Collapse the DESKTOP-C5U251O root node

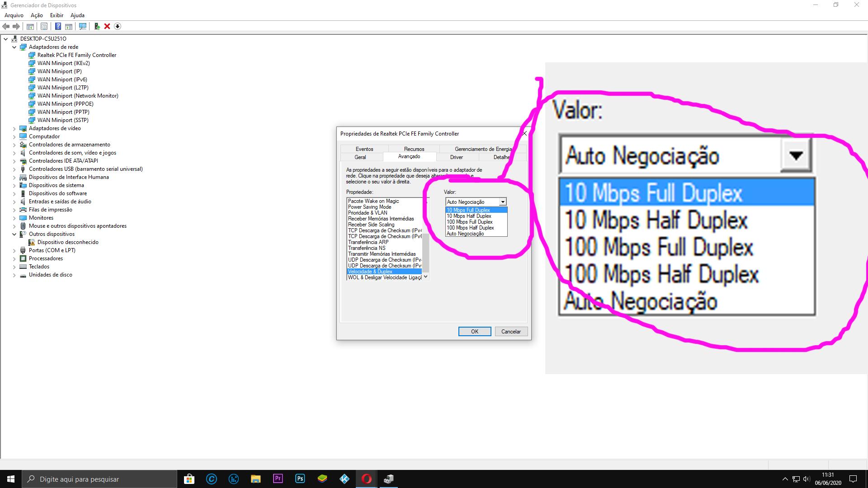click(x=6, y=39)
